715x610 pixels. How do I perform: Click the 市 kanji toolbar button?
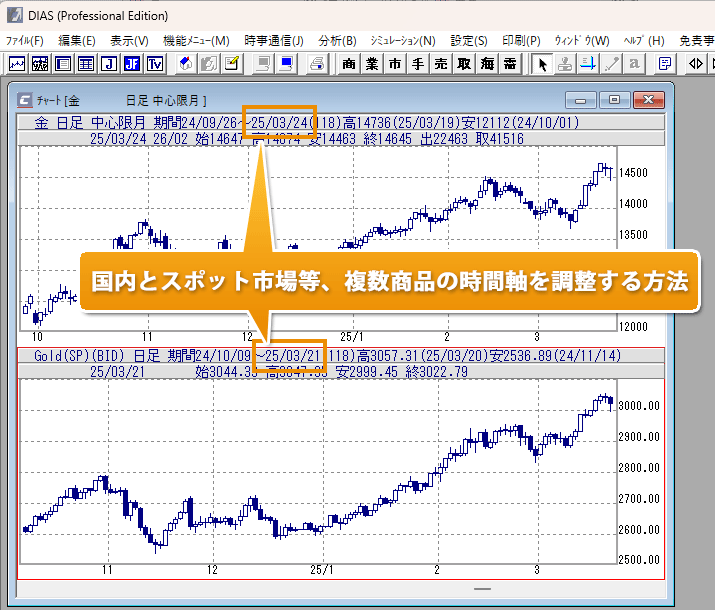[395, 64]
